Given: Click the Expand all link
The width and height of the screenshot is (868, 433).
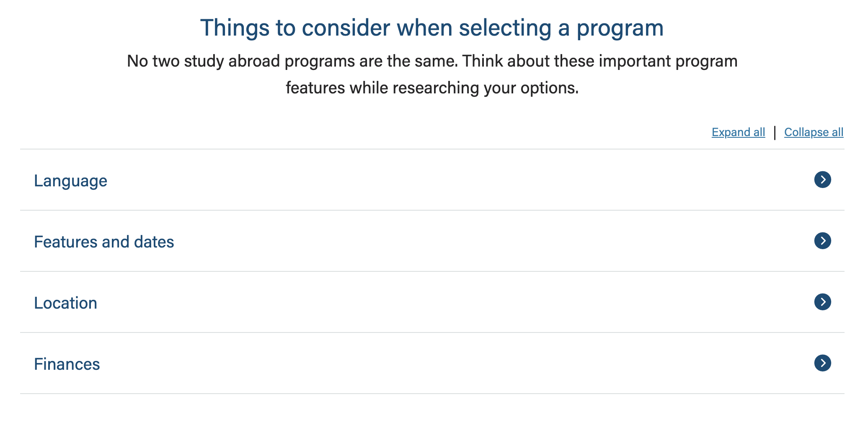Looking at the screenshot, I should pos(738,132).
